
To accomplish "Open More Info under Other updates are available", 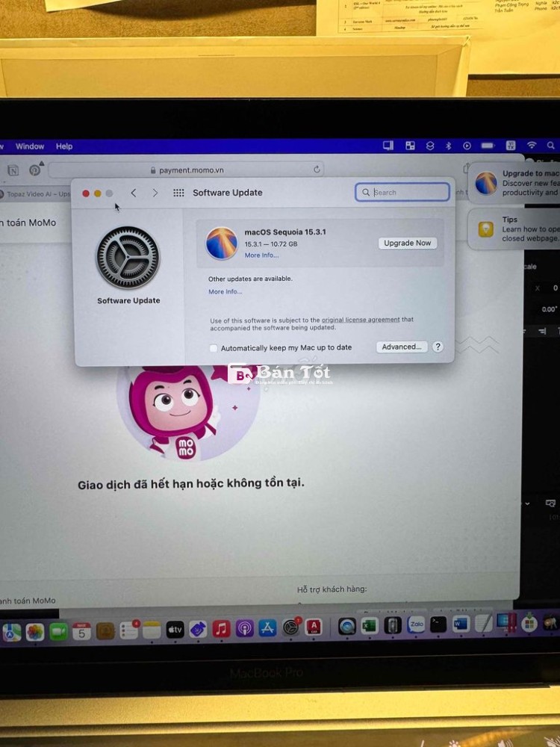I will coord(225,291).
